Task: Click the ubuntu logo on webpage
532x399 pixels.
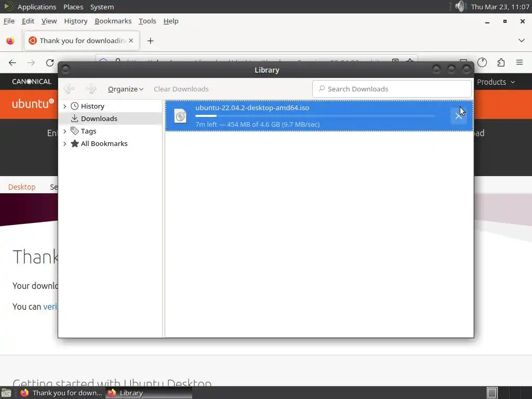Action: point(33,103)
